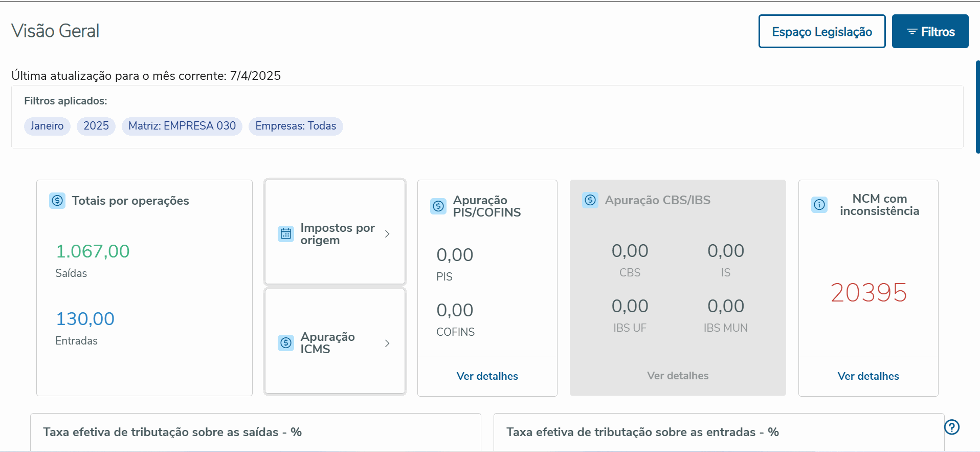Click the page vertical scrollbar thumb
The image size is (980, 452).
tap(977, 107)
